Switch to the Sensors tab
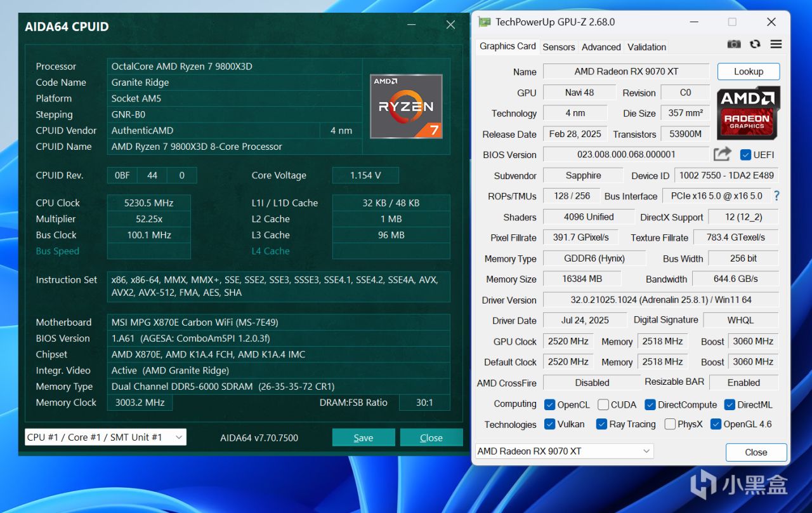This screenshot has width=812, height=513. click(559, 47)
